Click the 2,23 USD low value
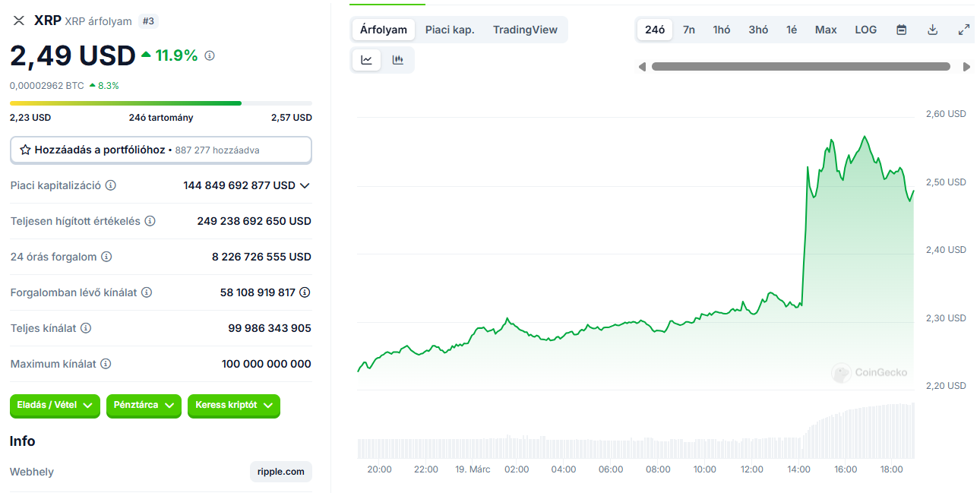 point(30,118)
